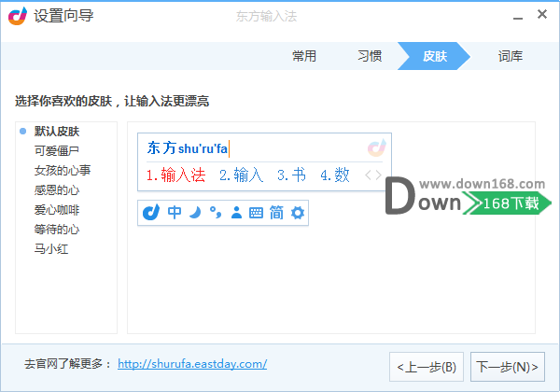
Task: Go to previous candidate page arrow
Action: pyautogui.click(x=369, y=175)
